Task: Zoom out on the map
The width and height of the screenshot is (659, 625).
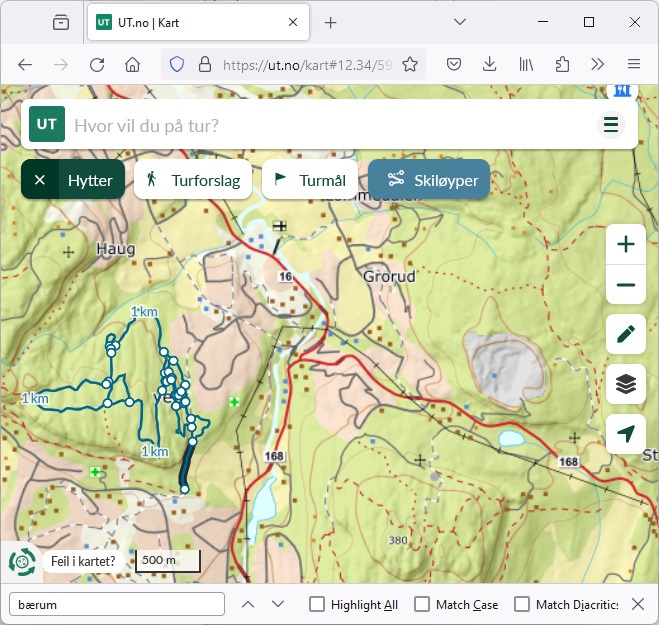Action: pyautogui.click(x=626, y=285)
